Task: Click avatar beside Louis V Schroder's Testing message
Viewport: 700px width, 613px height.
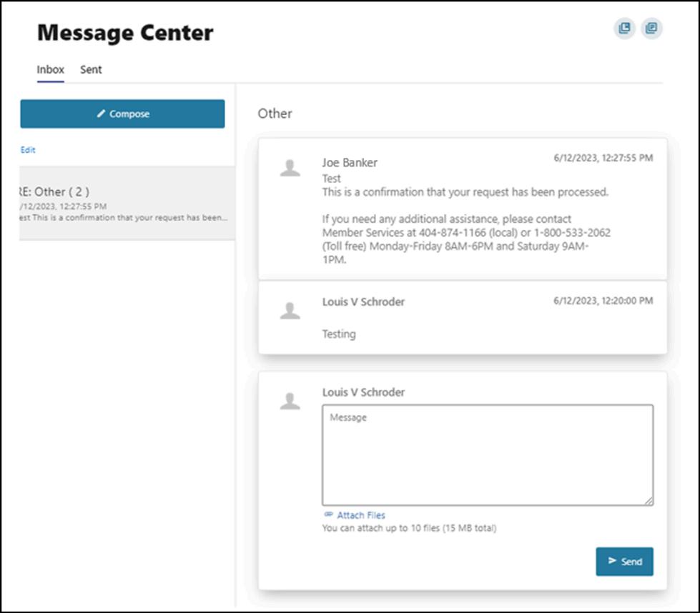Action: click(290, 310)
